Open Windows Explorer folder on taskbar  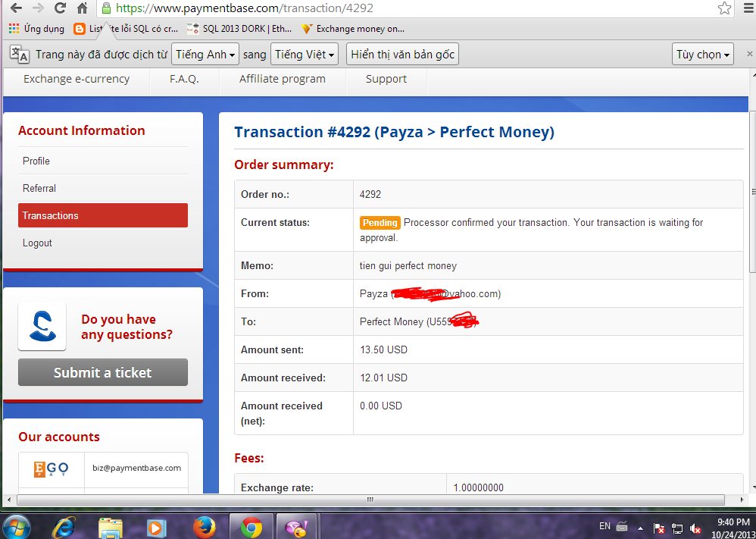pyautogui.click(x=111, y=528)
